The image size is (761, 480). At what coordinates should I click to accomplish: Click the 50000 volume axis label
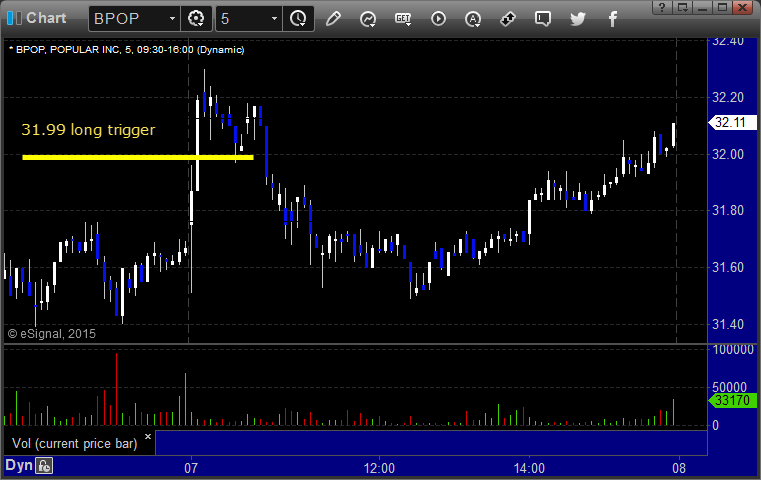(x=729, y=387)
